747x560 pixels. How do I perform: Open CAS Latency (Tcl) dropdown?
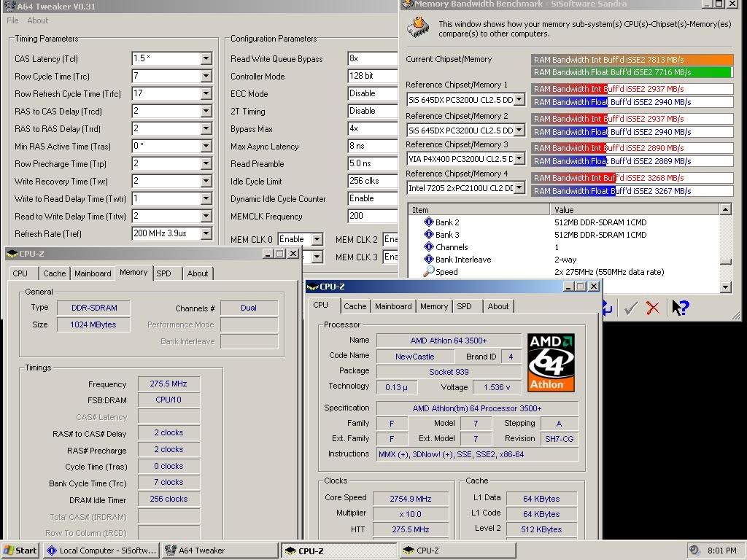206,58
